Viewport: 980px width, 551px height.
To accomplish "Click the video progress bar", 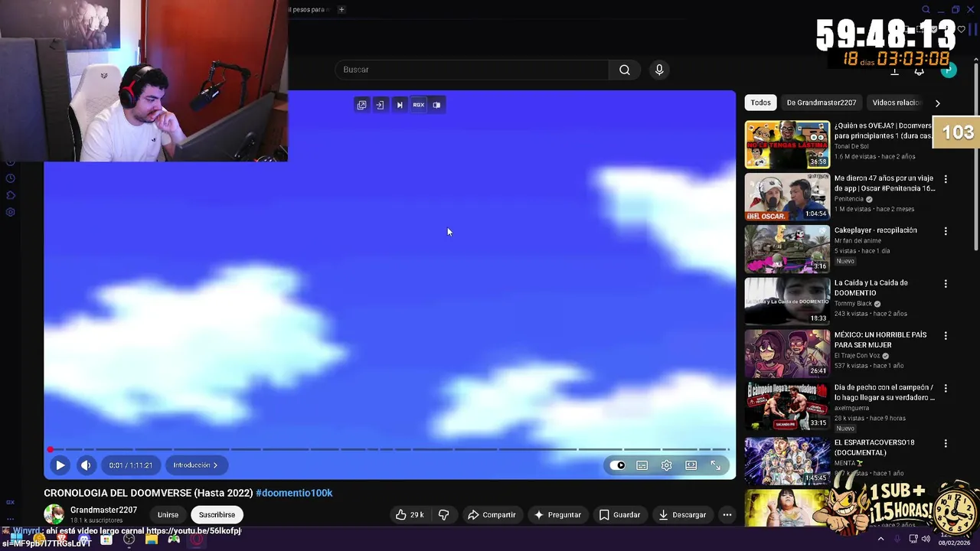I will [390, 449].
